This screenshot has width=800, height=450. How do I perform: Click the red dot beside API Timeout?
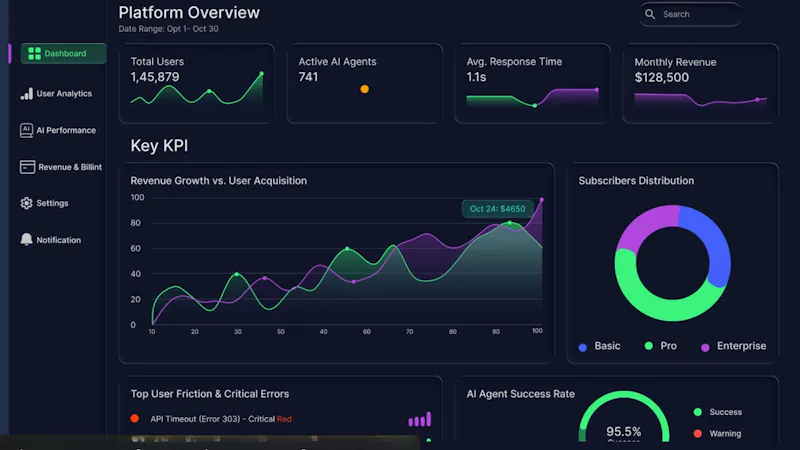135,418
